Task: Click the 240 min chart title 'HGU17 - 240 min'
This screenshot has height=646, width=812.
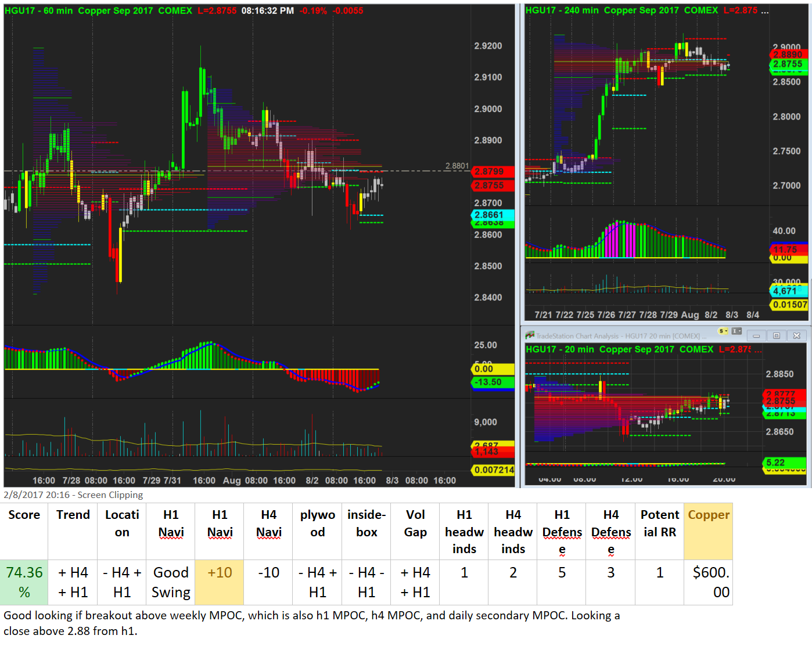Action: pos(562,10)
